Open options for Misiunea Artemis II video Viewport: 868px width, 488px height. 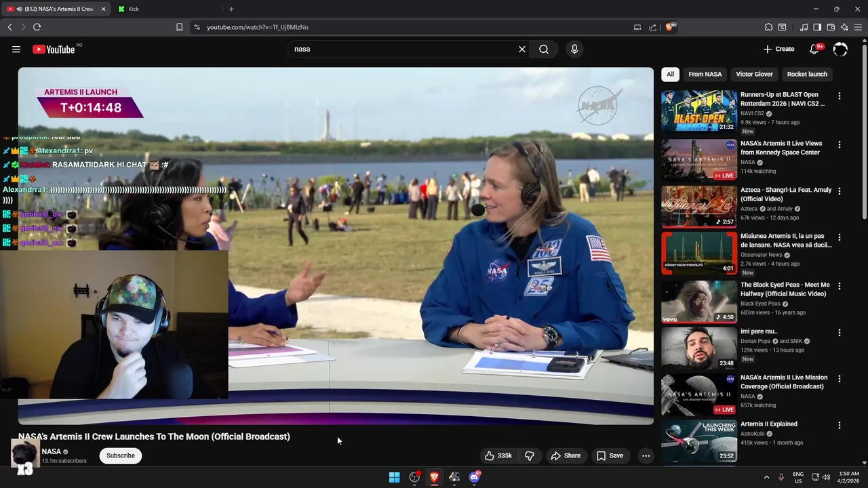tap(839, 238)
